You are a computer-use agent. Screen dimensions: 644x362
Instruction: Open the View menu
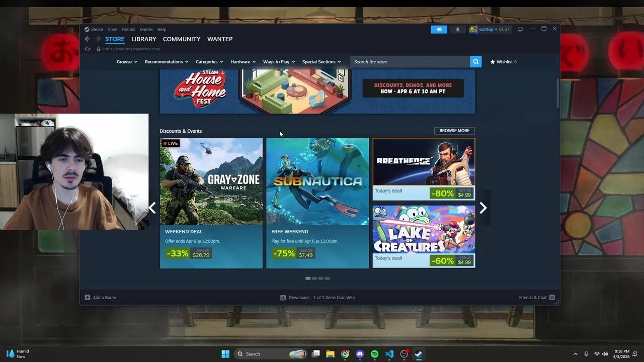click(112, 29)
